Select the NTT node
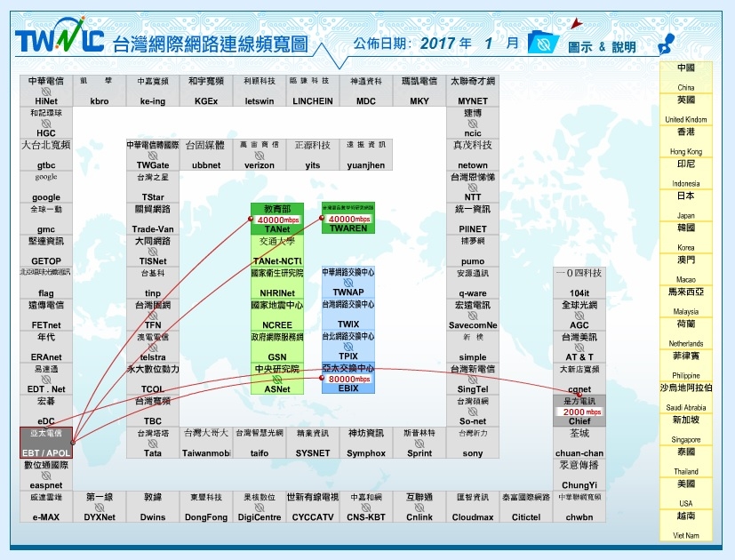The height and width of the screenshot is (560, 735). (473, 187)
